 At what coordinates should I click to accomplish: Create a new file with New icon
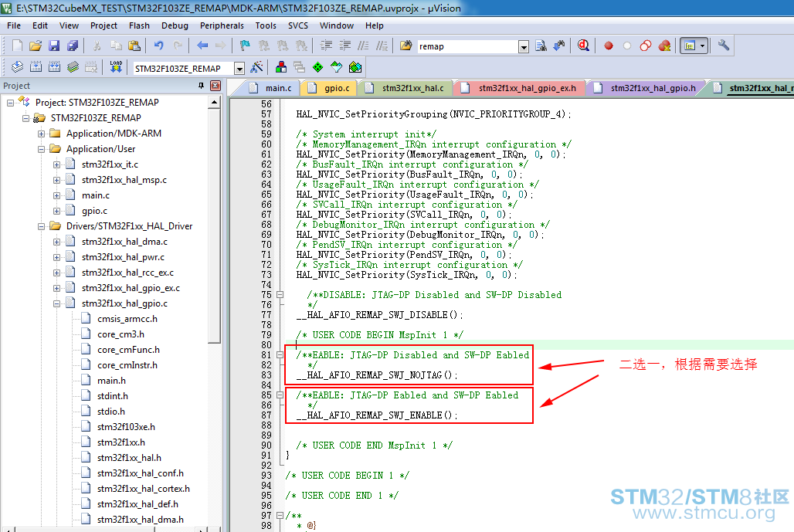click(17, 46)
